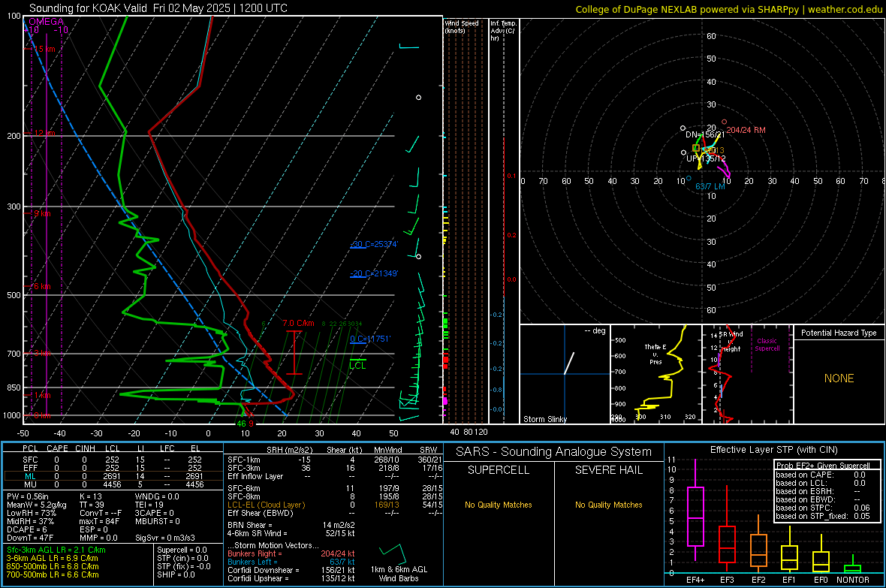Click the Wind Speed (knots) column header
Image resolution: width=886 pixels, height=588 pixels.
point(462,26)
